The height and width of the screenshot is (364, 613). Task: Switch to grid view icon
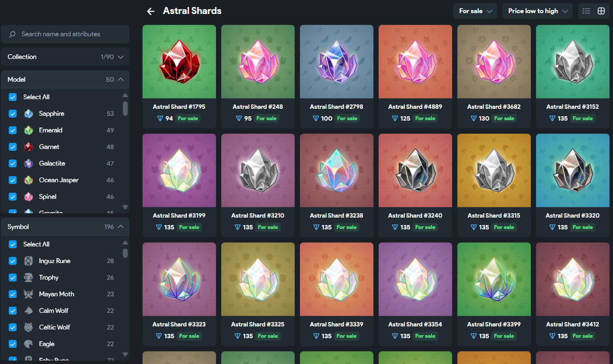[x=601, y=11]
